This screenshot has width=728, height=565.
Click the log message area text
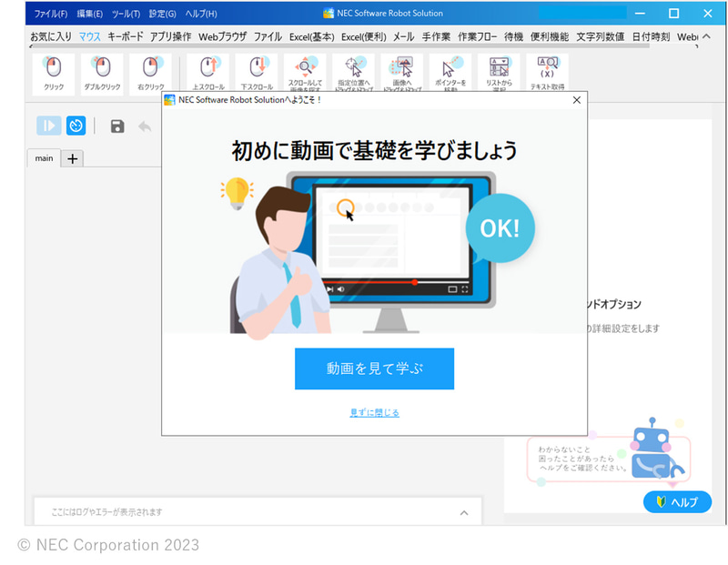tap(106, 512)
